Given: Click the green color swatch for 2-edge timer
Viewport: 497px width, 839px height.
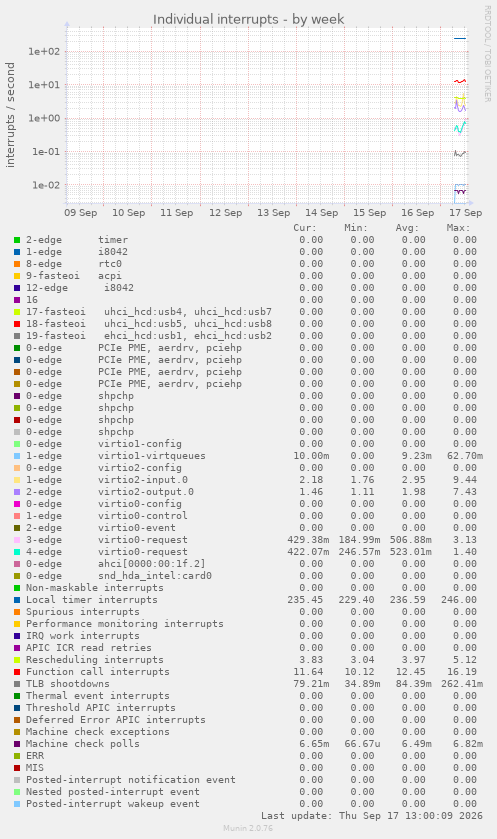Looking at the screenshot, I should click(17, 240).
